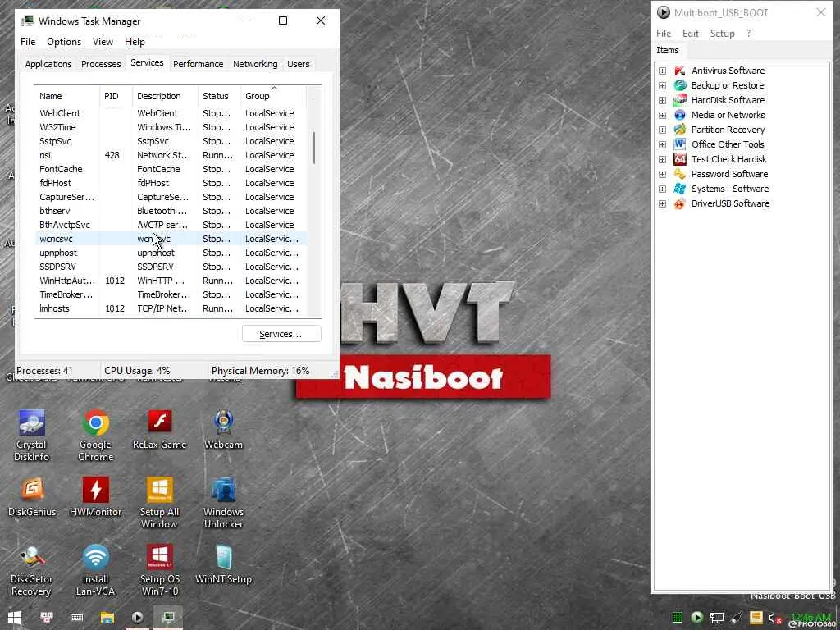Viewport: 840px width, 630px height.
Task: Switch to the Applications tab
Action: coord(48,64)
